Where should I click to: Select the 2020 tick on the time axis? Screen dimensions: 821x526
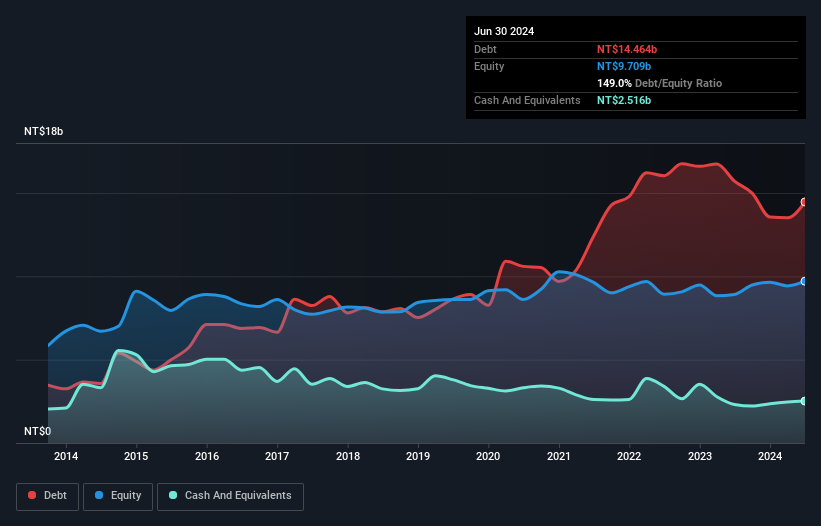click(489, 457)
